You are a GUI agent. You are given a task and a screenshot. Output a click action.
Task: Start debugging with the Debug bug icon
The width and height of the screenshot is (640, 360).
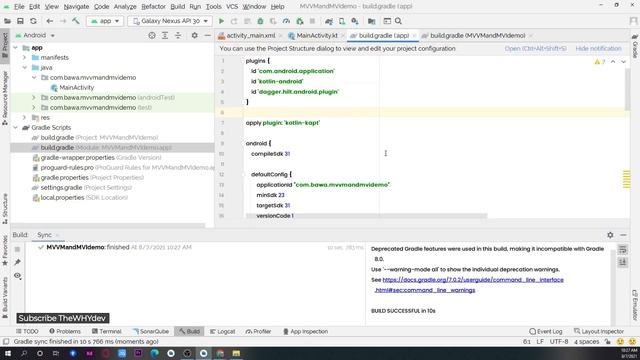(260, 21)
